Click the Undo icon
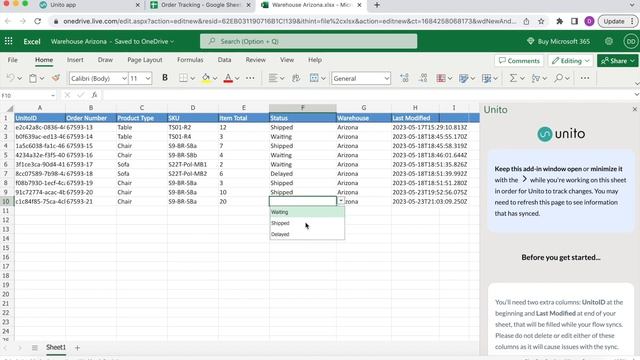 [x=10, y=78]
